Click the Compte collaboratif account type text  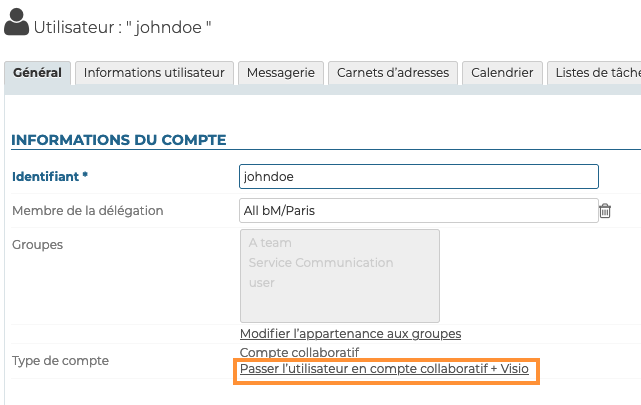[299, 352]
